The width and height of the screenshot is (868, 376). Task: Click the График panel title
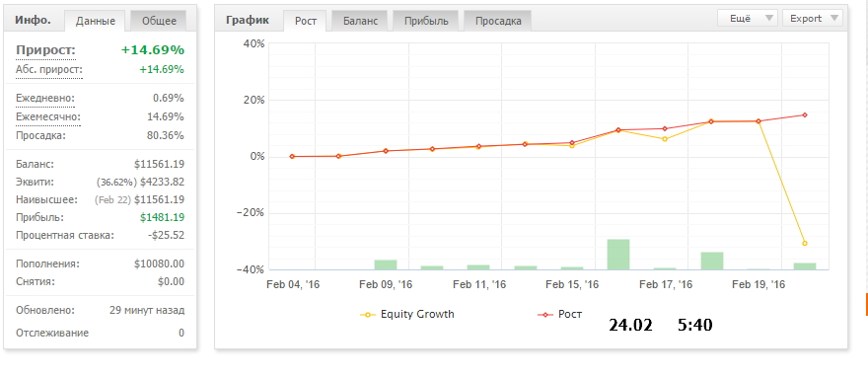248,21
